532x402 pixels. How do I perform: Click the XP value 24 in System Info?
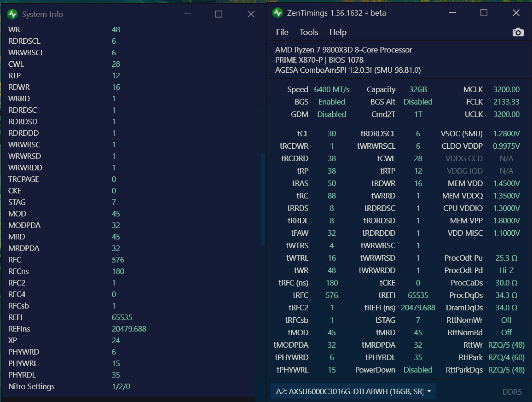pos(116,341)
